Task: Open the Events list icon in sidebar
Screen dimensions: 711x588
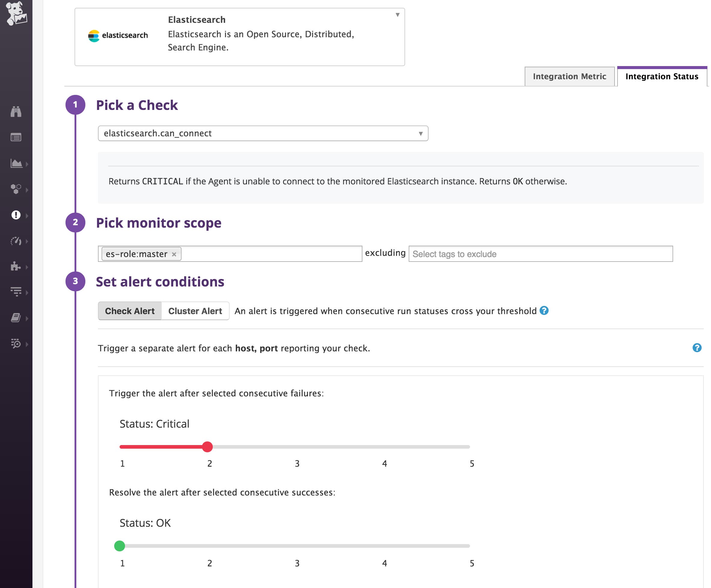Action: click(16, 137)
